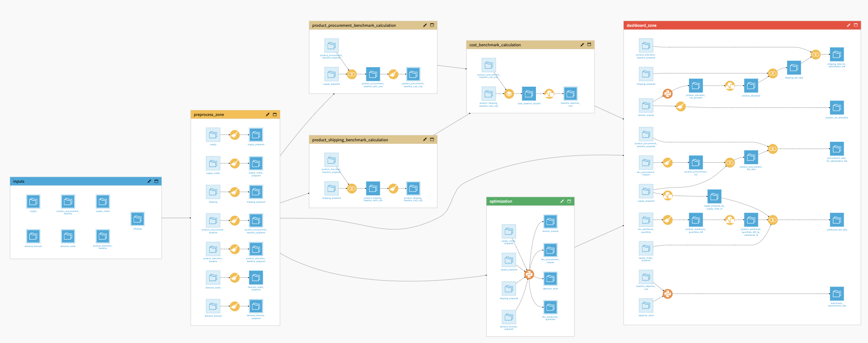This screenshot has height=343, width=868.
Task: Select benchmark_improvement_rate dataset in dashboard_zone
Action: pyautogui.click(x=837, y=294)
